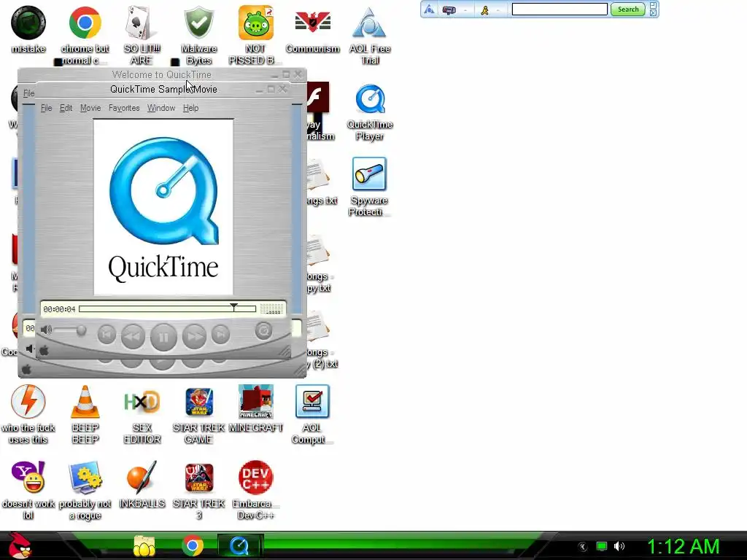The width and height of the screenshot is (747, 560).
Task: Click the speaker icon in the Welcome to QuickTime window
Action: [x=29, y=349]
